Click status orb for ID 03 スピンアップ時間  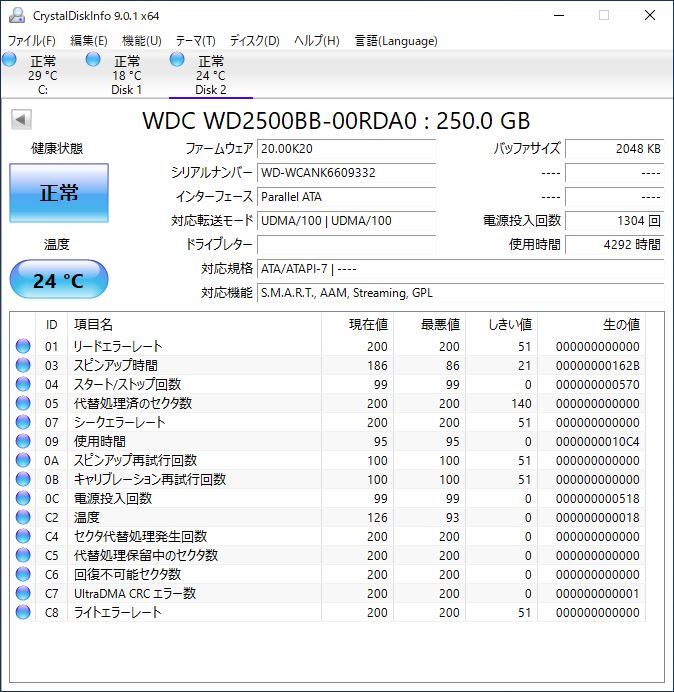23,365
